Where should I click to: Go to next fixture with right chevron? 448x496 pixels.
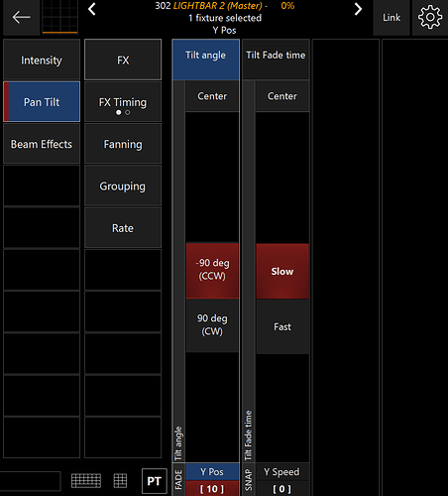[358, 9]
